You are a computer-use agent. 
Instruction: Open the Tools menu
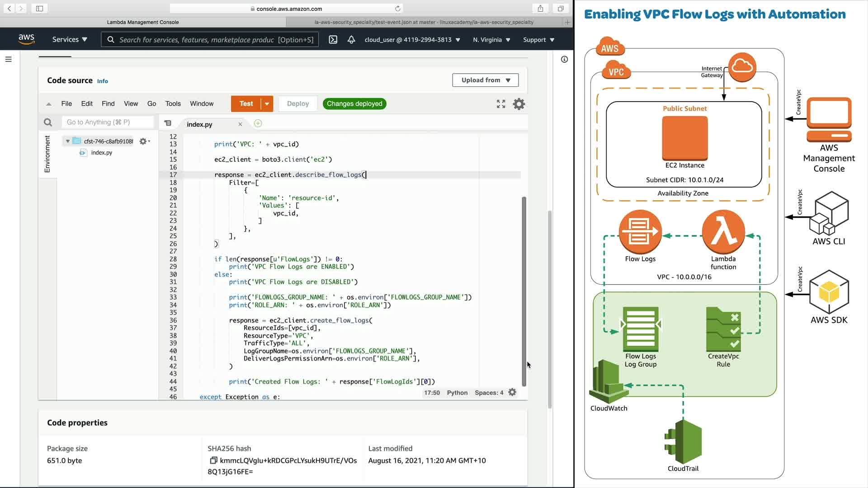(x=173, y=103)
